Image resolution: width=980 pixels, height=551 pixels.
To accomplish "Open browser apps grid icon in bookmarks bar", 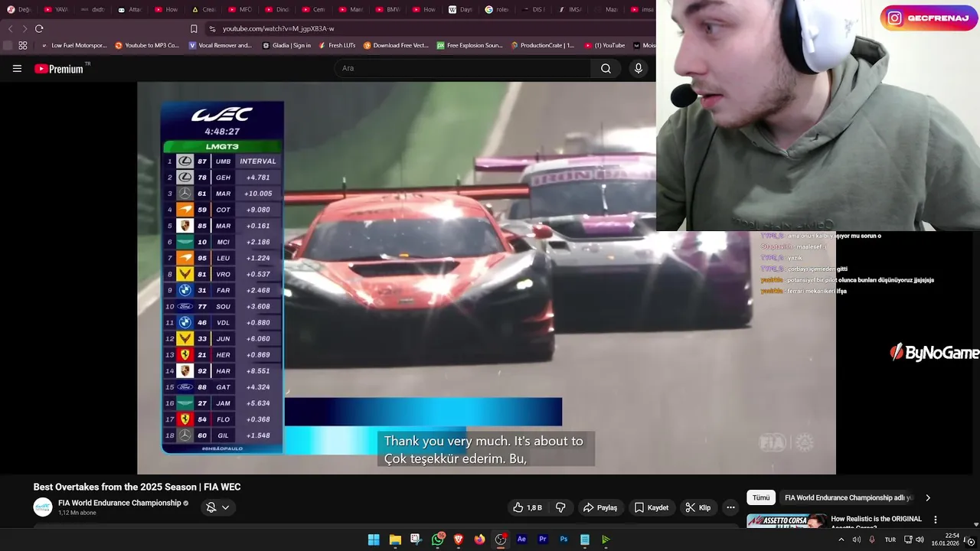I will pyautogui.click(x=24, y=45).
